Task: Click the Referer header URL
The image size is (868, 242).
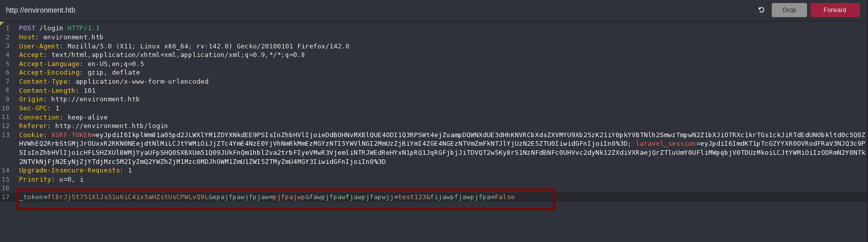Action: [111, 126]
